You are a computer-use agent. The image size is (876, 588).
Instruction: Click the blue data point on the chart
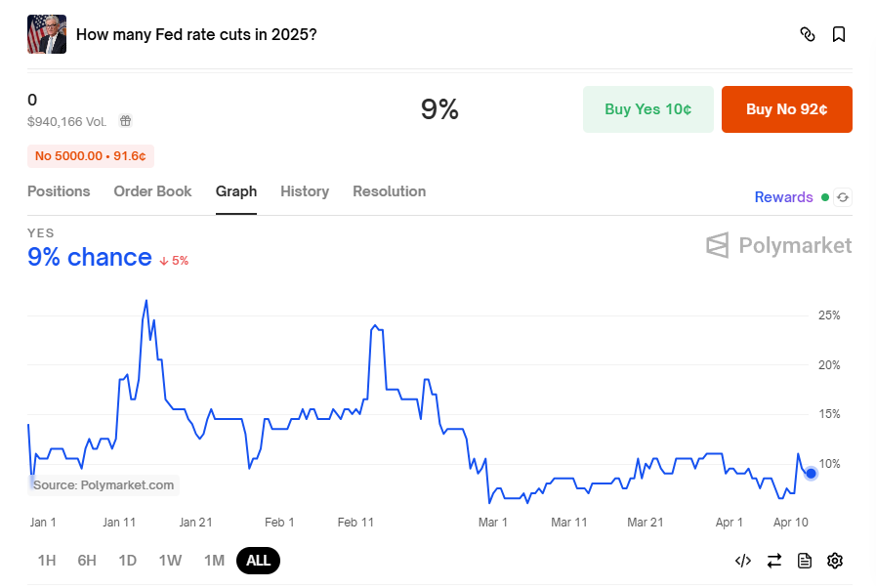click(x=811, y=473)
